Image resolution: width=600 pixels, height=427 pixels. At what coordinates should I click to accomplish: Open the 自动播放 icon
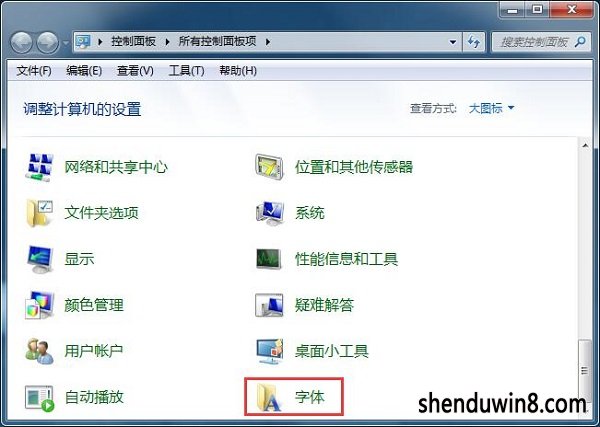(x=39, y=398)
